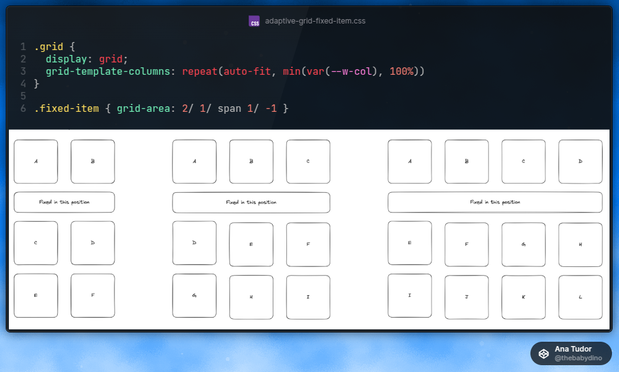Screen dimensions: 619x372
Task: Click the purple CSS file icon
Action: 254,21
